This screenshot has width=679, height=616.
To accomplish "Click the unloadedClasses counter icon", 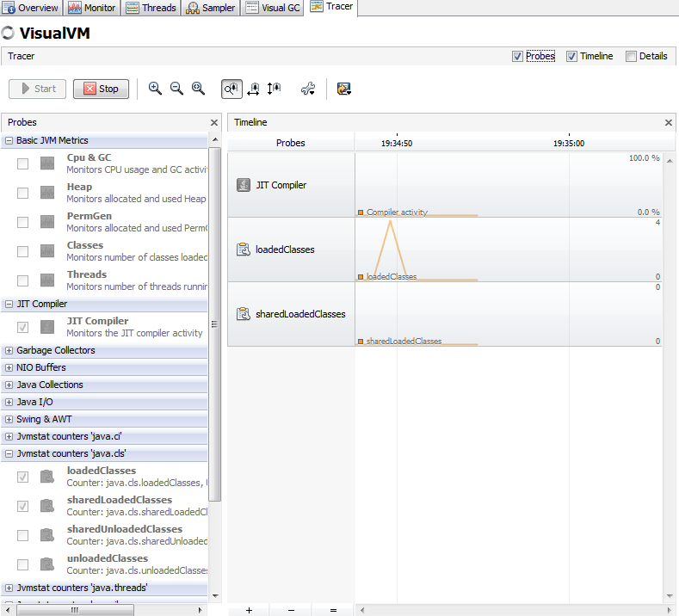I will tap(47, 564).
